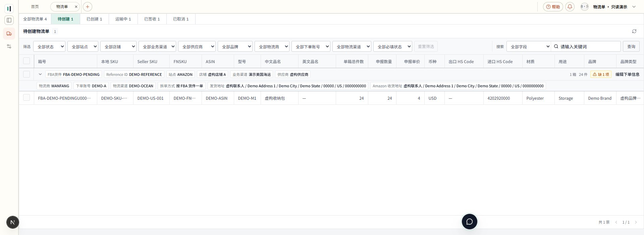The width and height of the screenshot is (644, 235).
Task: Switch to the 已创建 tab
Action: 94,19
